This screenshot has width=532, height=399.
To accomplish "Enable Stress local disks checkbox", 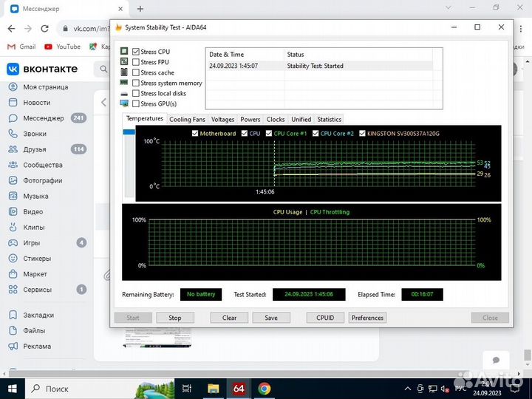I will (136, 93).
